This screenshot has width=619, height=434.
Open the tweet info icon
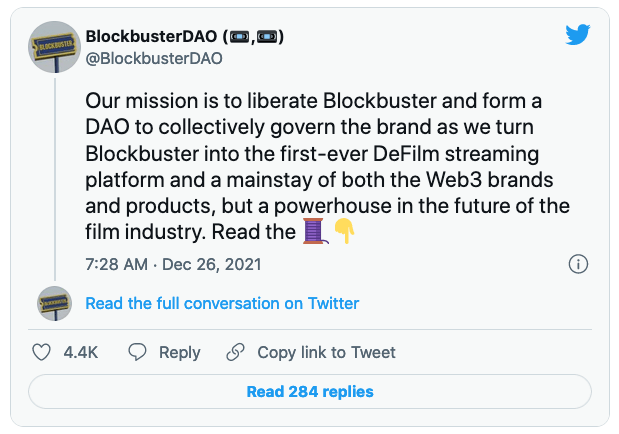[578, 264]
